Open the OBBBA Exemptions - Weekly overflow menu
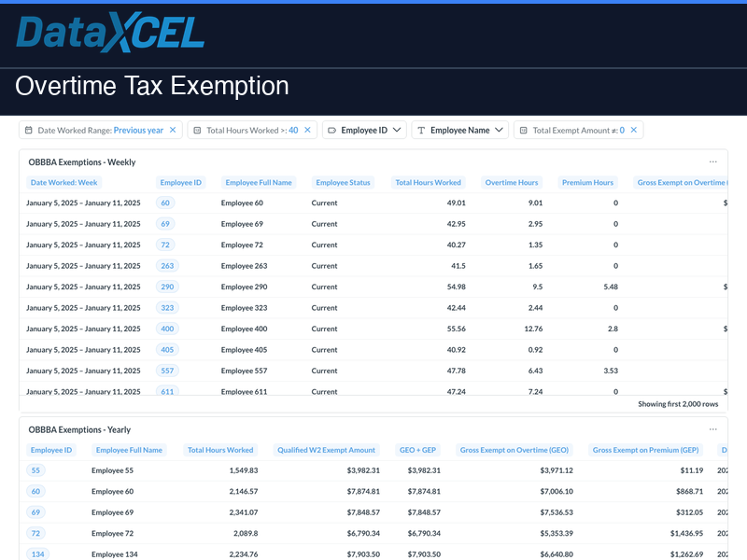This screenshot has width=747, height=560. (x=712, y=161)
